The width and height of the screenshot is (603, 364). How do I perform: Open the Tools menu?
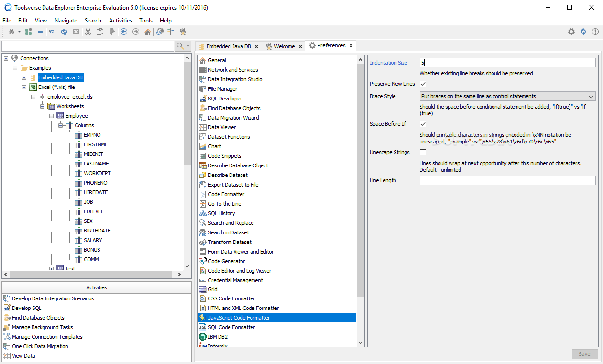click(x=146, y=21)
